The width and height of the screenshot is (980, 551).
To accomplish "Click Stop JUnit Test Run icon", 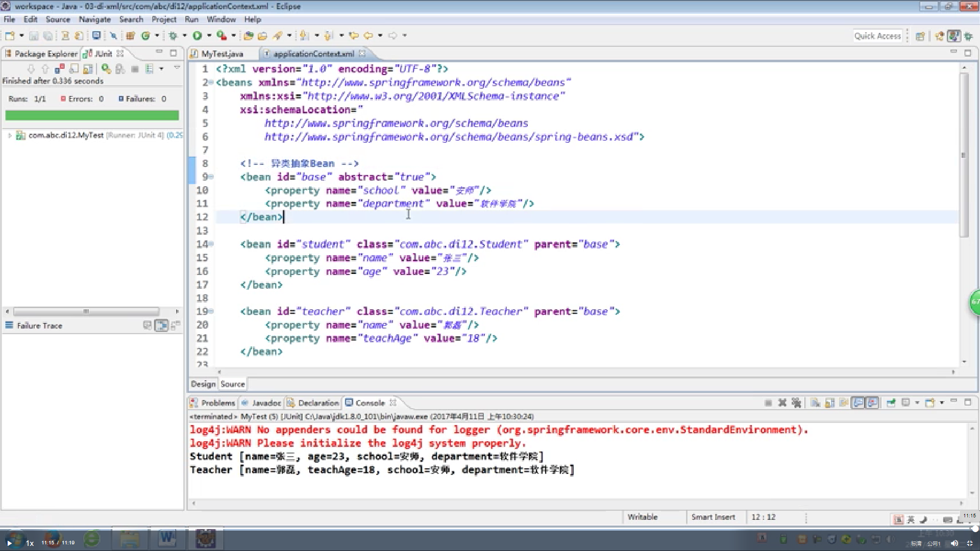I will pyautogui.click(x=135, y=69).
